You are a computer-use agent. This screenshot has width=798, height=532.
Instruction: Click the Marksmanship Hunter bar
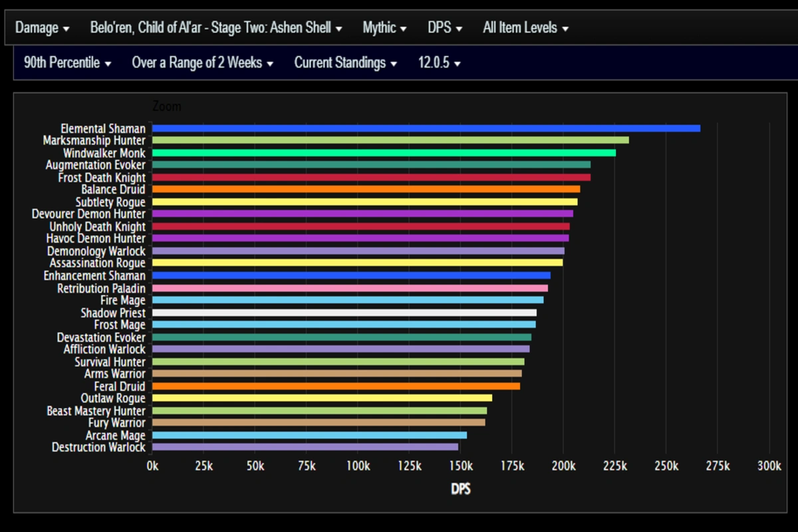pos(390,140)
